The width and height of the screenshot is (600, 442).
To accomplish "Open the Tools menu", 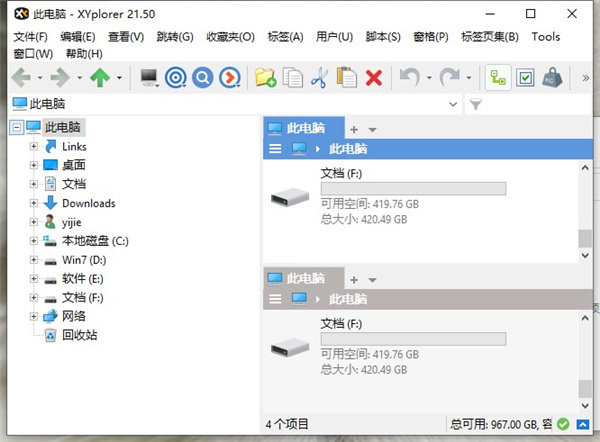I will [546, 37].
